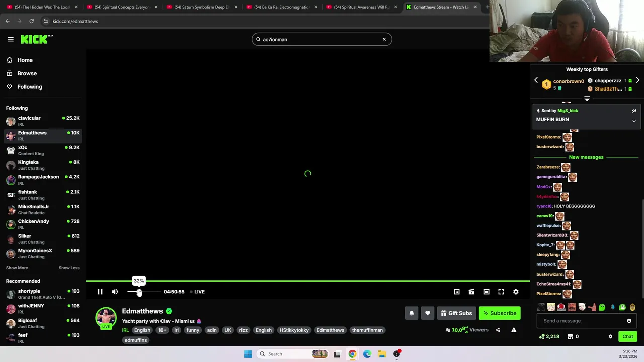Viewport: 644px width, 362px height.
Task: Click the green stream progress bar
Action: 307,281
